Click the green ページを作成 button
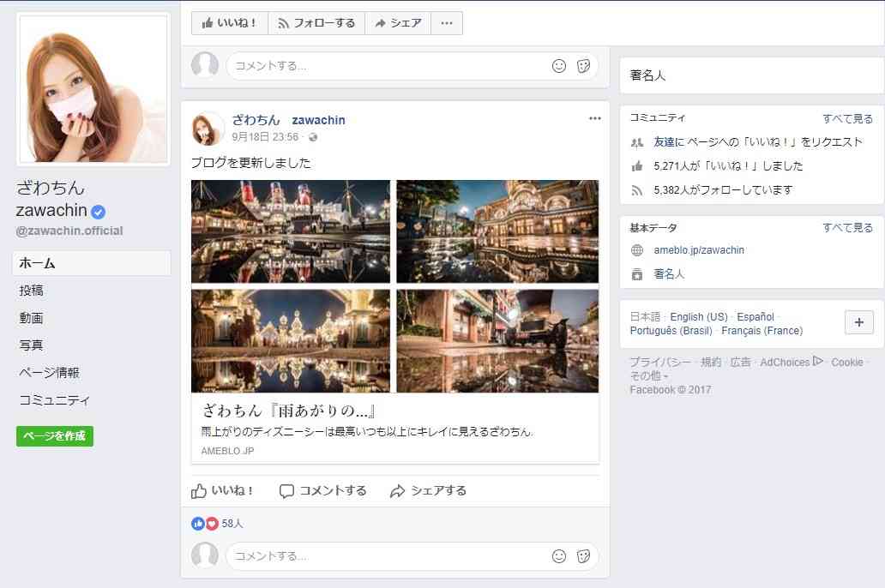 point(55,436)
